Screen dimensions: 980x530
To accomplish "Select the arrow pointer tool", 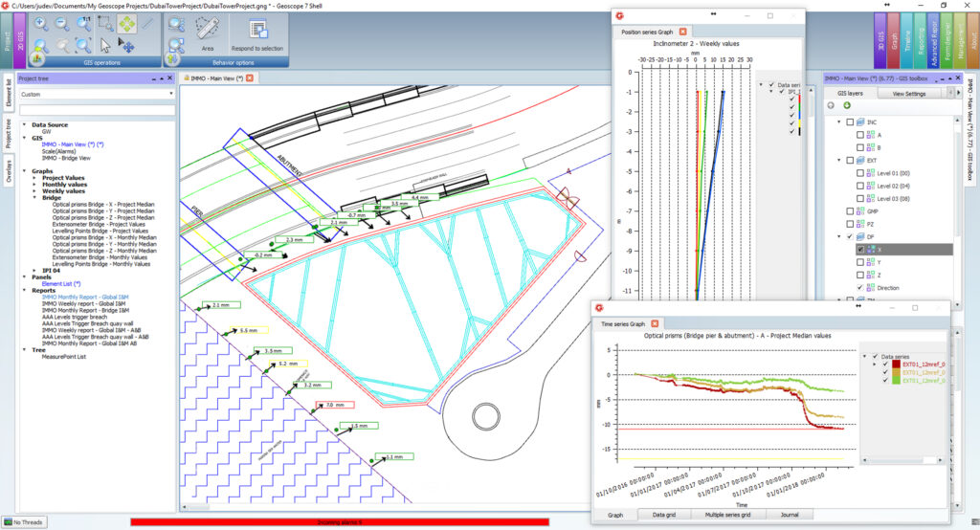I will [x=105, y=45].
